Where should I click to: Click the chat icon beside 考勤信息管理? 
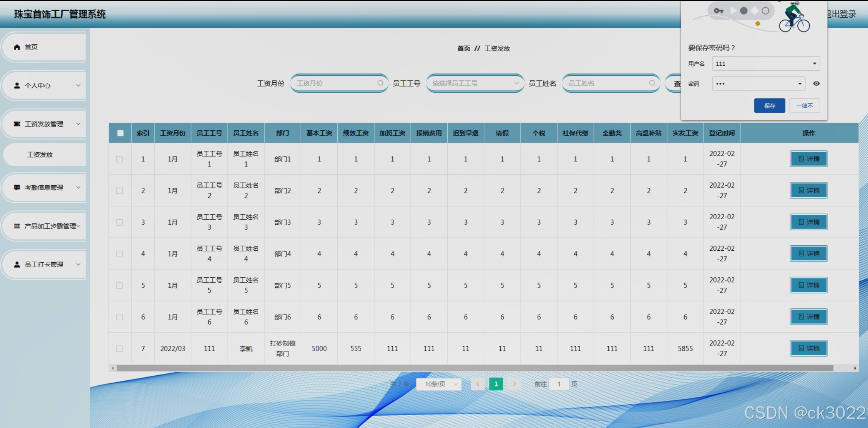[x=17, y=187]
